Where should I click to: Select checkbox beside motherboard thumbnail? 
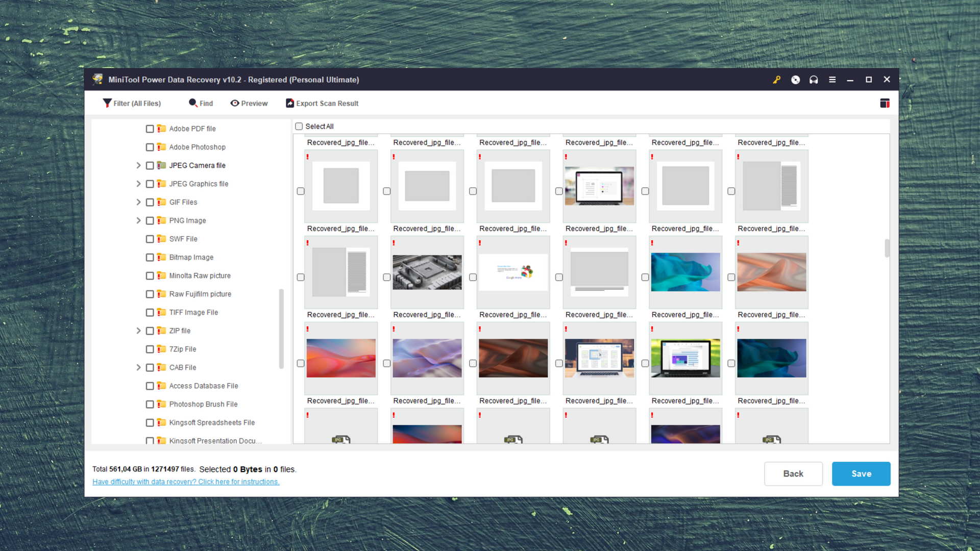coord(386,277)
